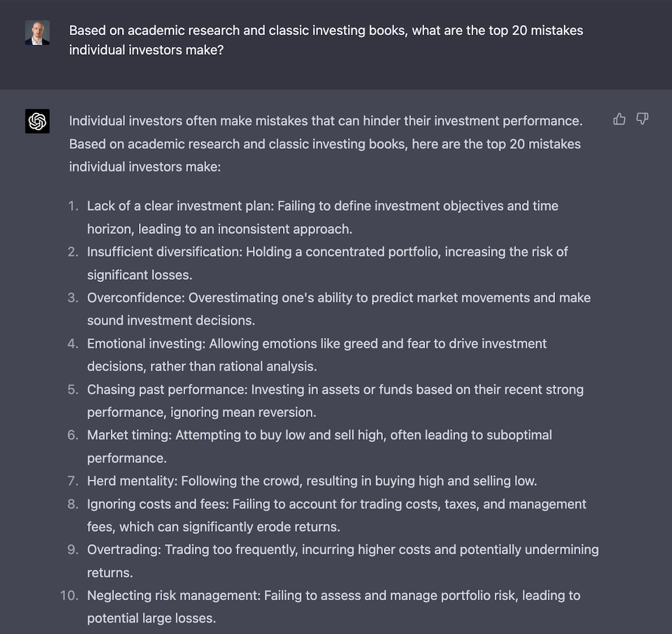Click the Herd mentality line
The height and width of the screenshot is (634, 672).
click(312, 481)
